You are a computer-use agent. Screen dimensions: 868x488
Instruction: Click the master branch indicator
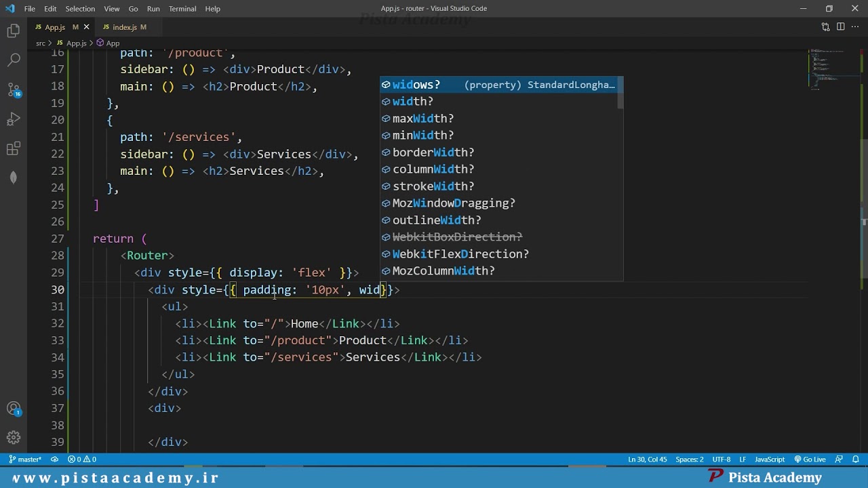pyautogui.click(x=25, y=460)
